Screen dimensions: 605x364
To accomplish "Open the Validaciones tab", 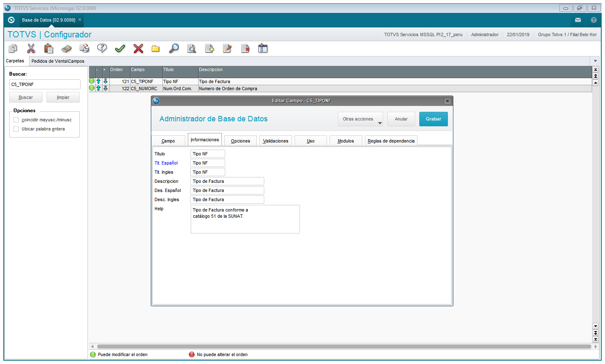I will click(275, 141).
